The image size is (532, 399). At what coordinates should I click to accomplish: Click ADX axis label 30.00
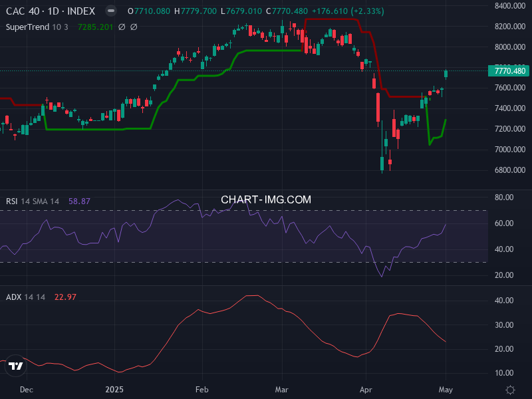pos(504,325)
